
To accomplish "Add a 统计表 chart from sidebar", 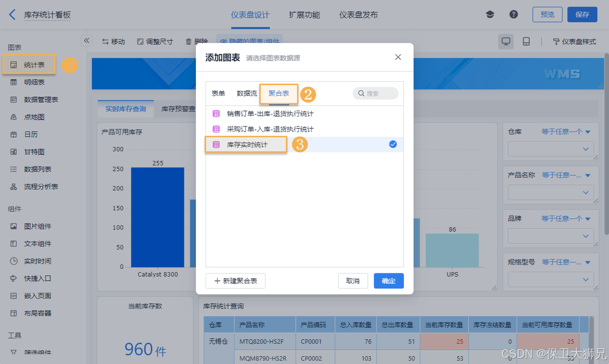I will [x=28, y=65].
